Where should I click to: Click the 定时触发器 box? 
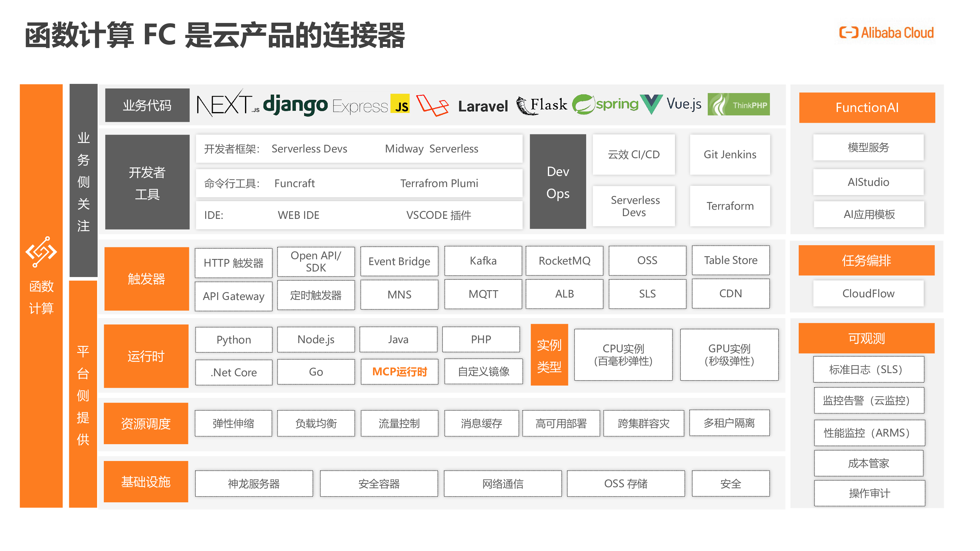tap(316, 295)
